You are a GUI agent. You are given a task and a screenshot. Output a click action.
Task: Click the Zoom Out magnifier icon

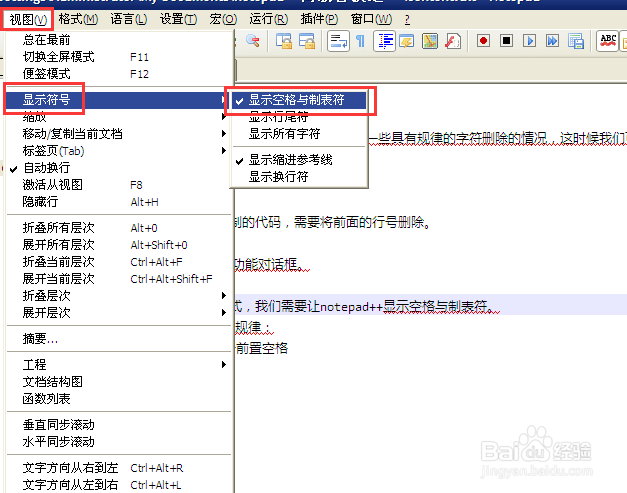tap(253, 41)
